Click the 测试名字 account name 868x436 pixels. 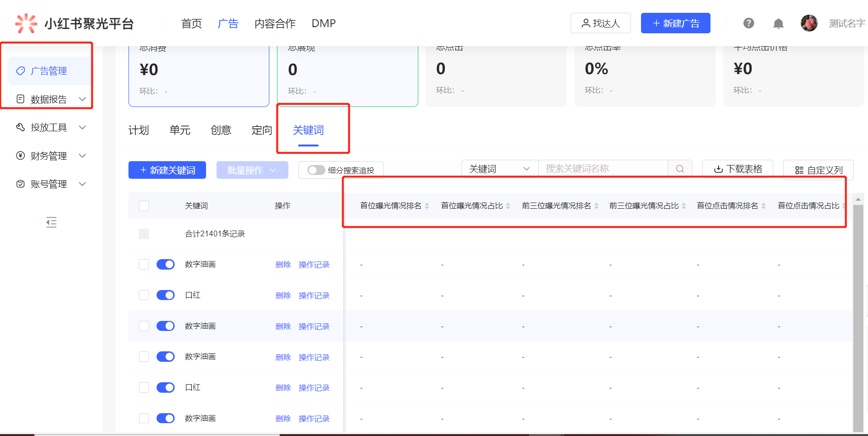847,23
